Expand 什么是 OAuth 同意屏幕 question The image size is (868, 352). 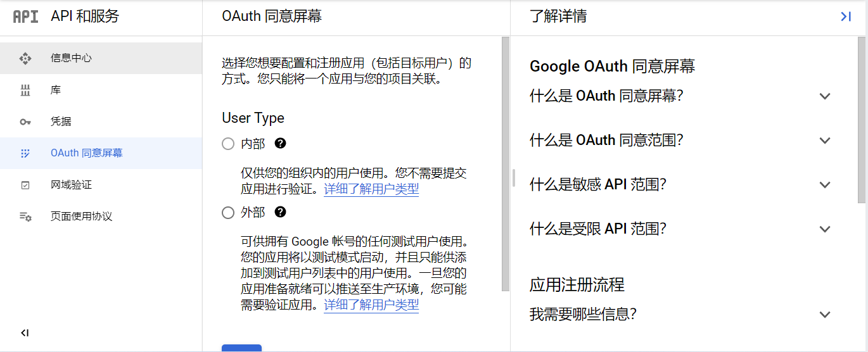(824, 96)
